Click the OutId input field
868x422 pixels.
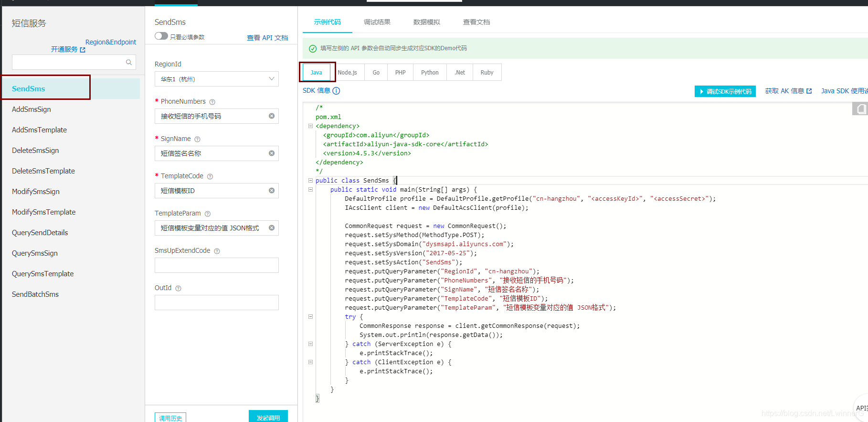click(217, 303)
